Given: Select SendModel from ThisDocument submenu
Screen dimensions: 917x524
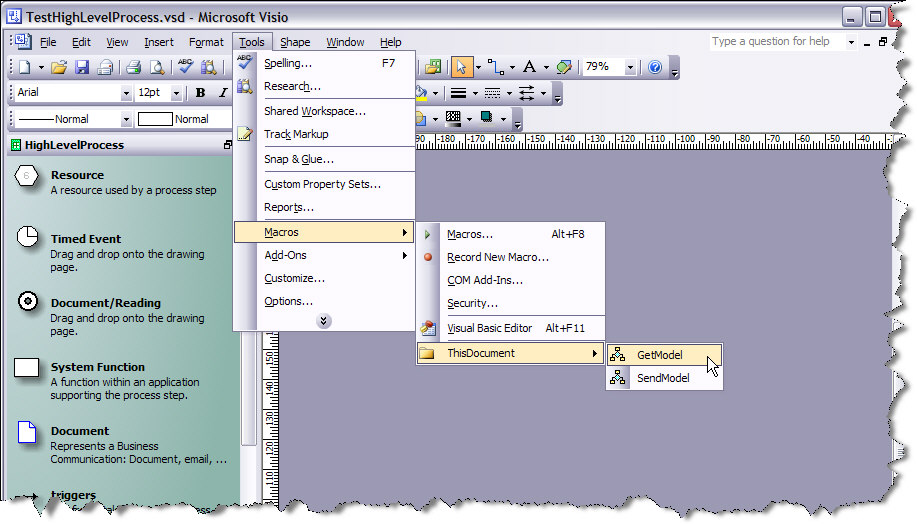Looking at the screenshot, I should [663, 378].
